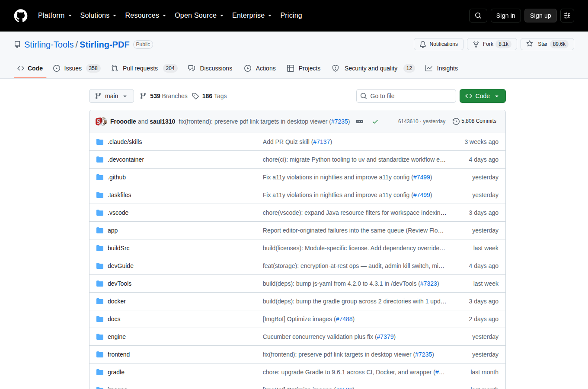This screenshot has height=389, width=588.
Task: Switch to the Code tab
Action: (x=30, y=68)
